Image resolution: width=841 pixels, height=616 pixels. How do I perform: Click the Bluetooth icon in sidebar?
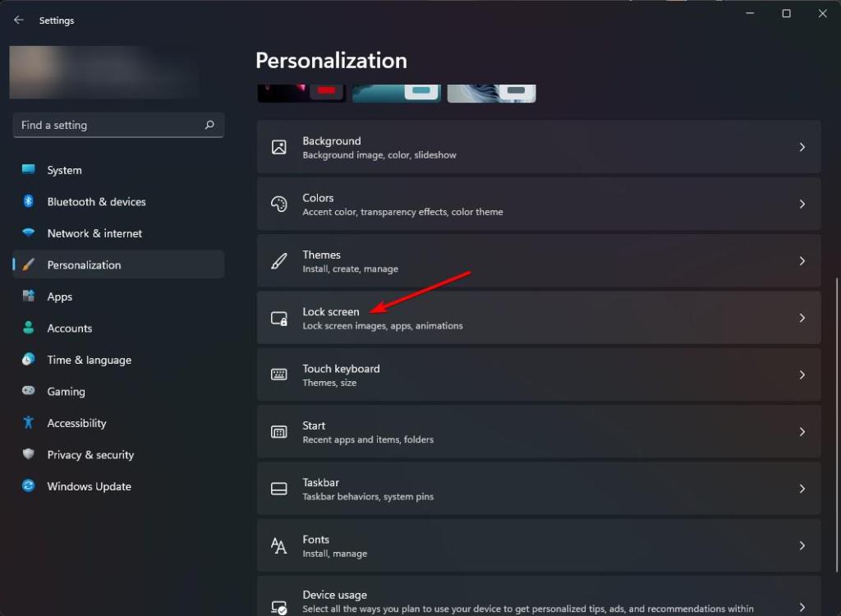pyautogui.click(x=29, y=201)
